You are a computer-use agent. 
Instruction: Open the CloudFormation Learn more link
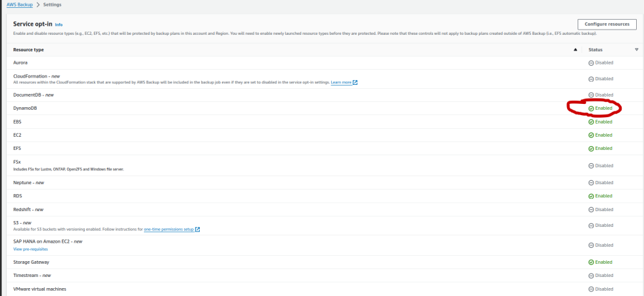[x=341, y=82]
